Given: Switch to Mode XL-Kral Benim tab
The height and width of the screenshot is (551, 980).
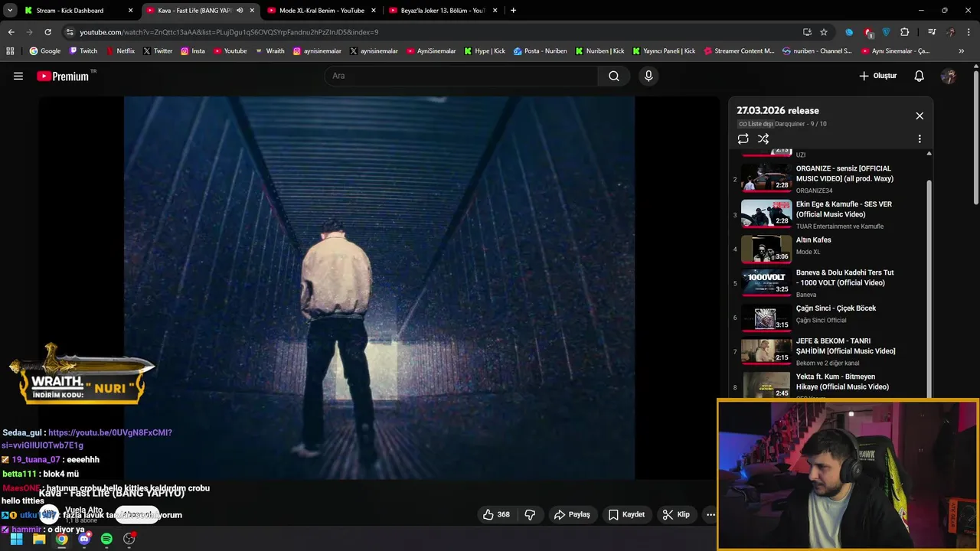Looking at the screenshot, I should coord(322,11).
